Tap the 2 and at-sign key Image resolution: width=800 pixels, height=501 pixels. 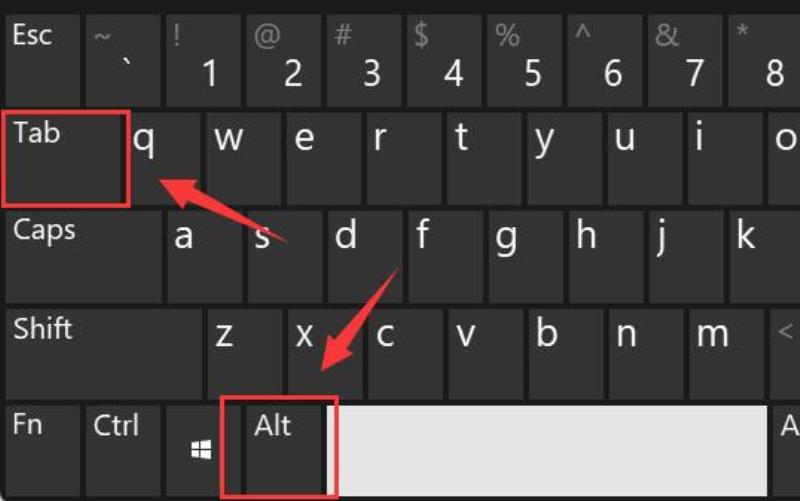click(284, 60)
